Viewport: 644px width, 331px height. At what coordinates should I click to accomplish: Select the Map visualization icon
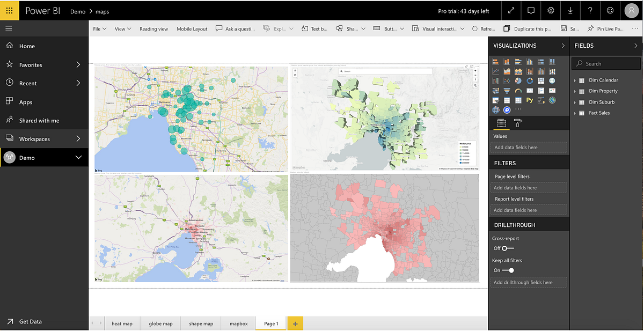tap(552, 80)
